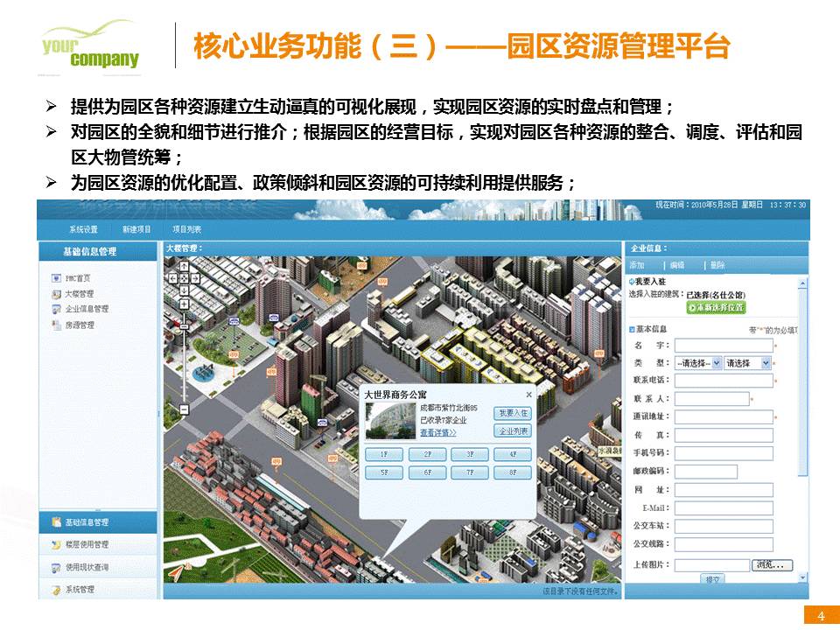Screen dimensions: 840x630
Task: Collapse the 我要入驻 section
Action: (x=632, y=281)
